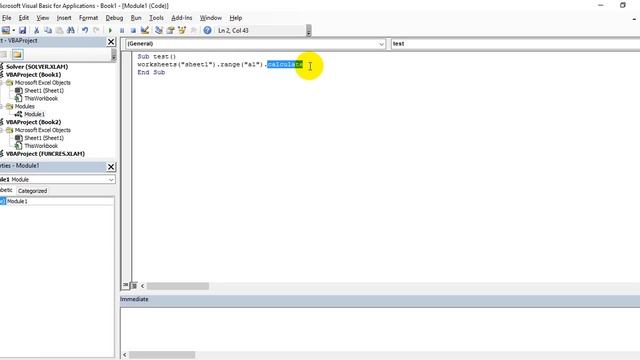This screenshot has height=360, width=640.
Task: Select Sheet1 (Sheet1) under Book2
Action: (44, 138)
